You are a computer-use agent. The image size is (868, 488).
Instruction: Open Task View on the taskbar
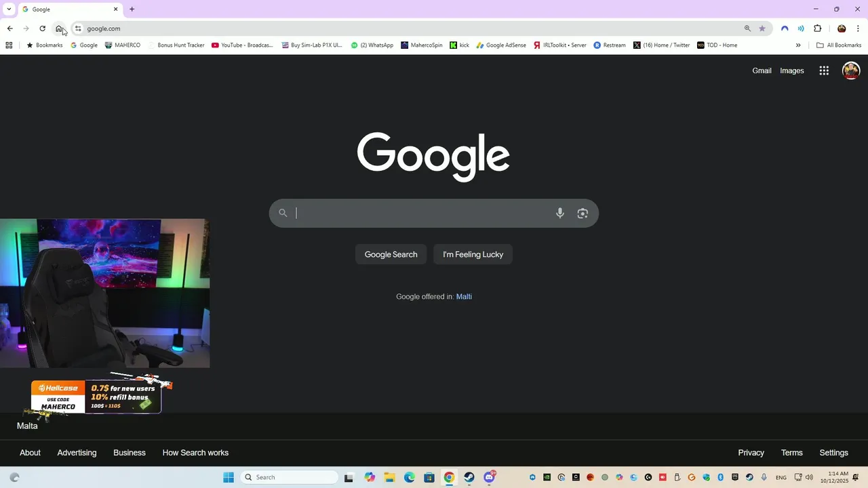click(x=349, y=477)
